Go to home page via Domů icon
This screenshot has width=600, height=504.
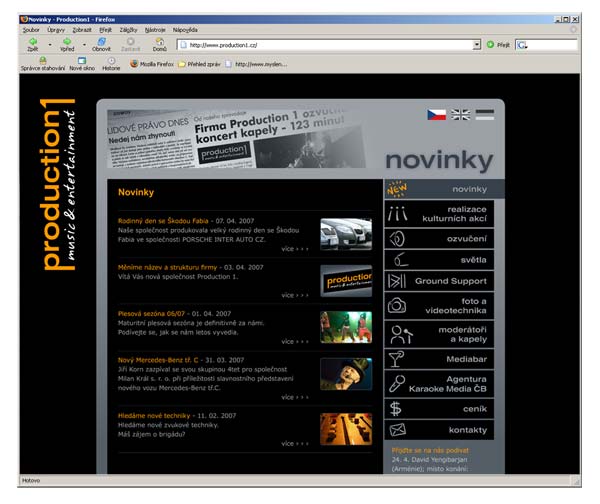(x=160, y=44)
